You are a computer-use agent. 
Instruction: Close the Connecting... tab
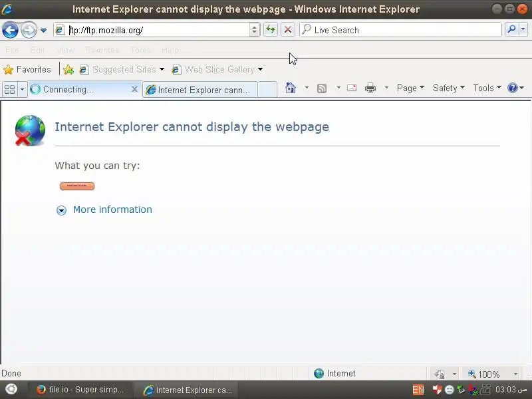pos(134,89)
